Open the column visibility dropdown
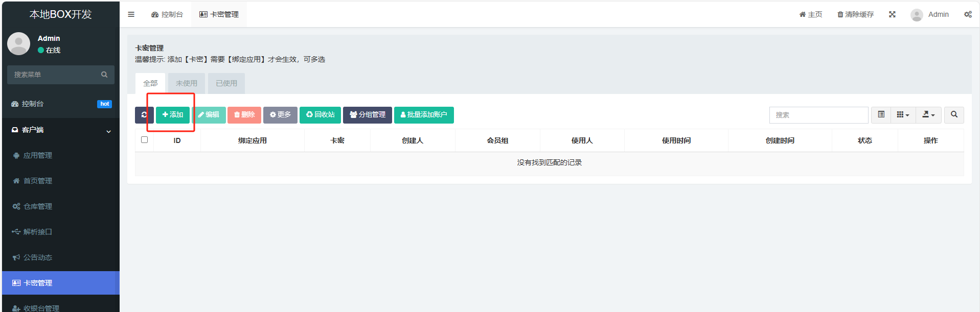The height and width of the screenshot is (312, 980). coord(903,115)
